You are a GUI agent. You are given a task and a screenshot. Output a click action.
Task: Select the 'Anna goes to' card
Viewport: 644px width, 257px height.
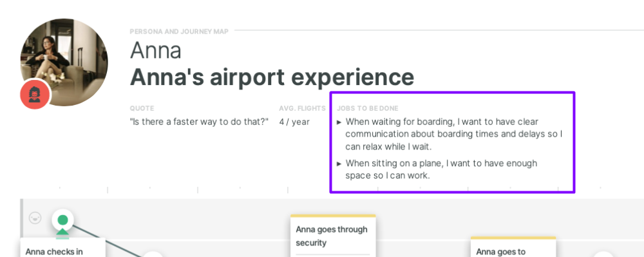513,247
